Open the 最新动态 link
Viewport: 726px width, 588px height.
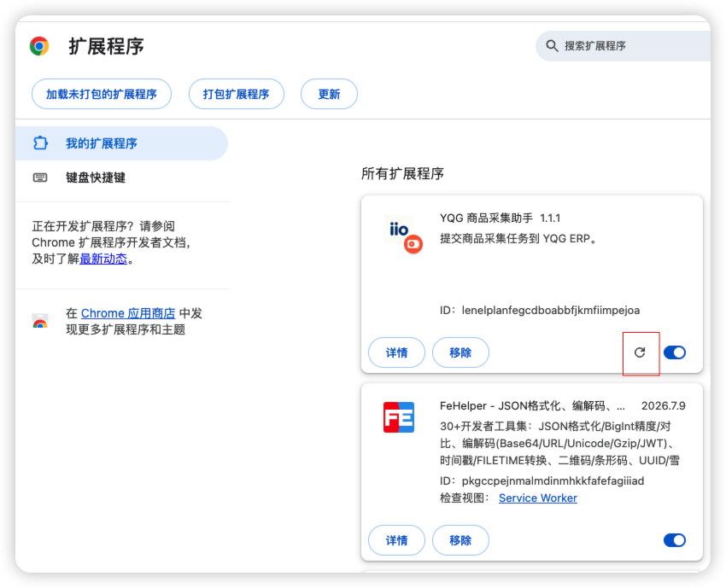(x=103, y=259)
